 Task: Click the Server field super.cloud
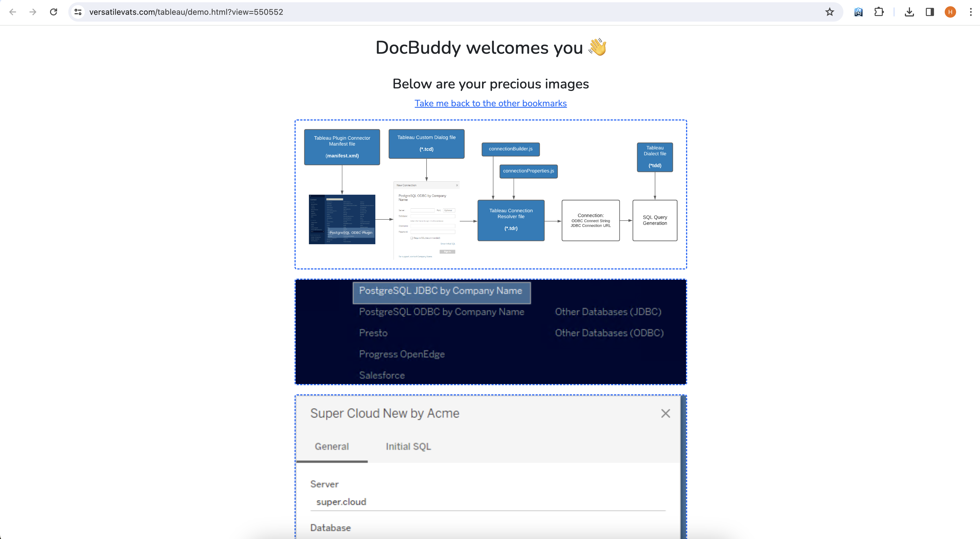click(488, 502)
